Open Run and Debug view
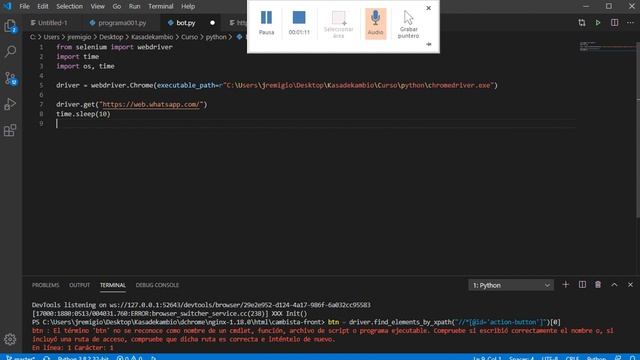This screenshot has height=360, width=640. (10, 104)
